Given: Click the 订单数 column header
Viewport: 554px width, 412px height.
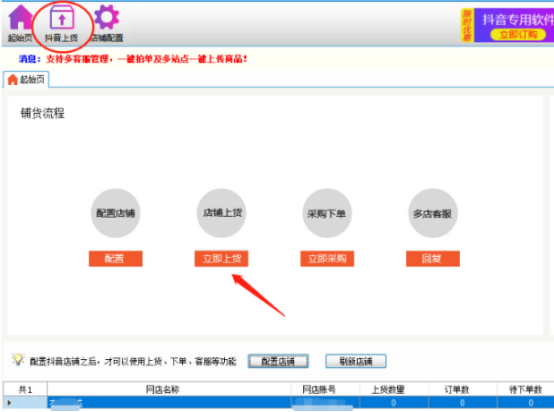Looking at the screenshot, I should pyautogui.click(x=462, y=389).
